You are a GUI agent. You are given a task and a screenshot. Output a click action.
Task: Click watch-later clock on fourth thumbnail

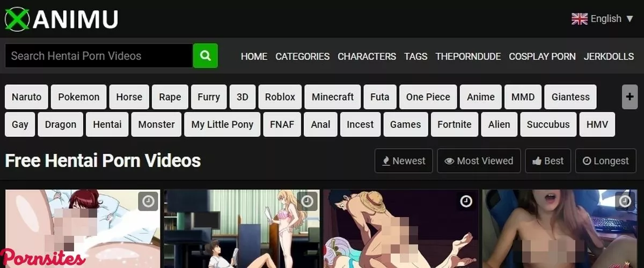pyautogui.click(x=625, y=202)
